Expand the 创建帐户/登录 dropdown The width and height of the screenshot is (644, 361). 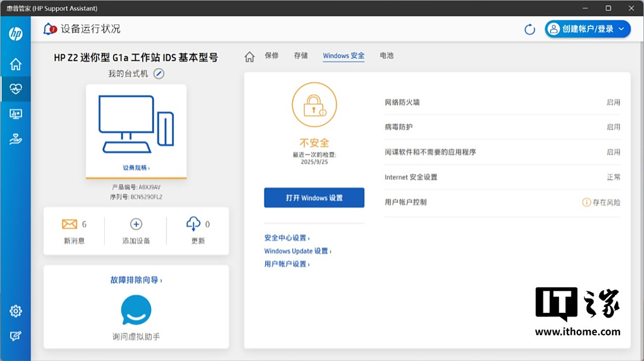[588, 29]
